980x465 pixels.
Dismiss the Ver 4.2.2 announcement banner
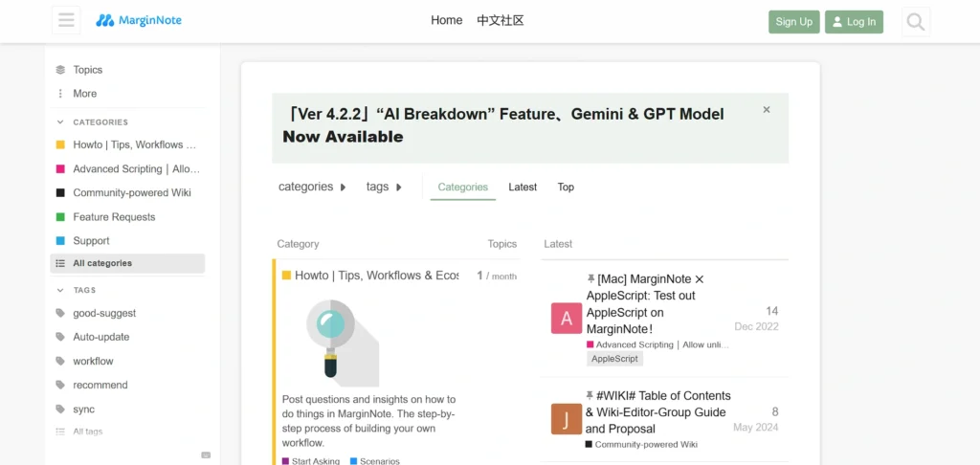tap(767, 110)
